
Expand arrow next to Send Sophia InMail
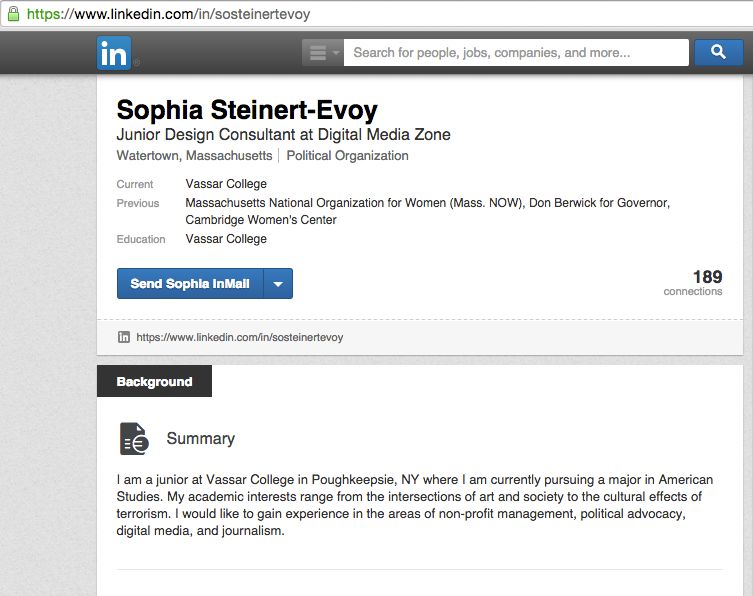point(278,284)
